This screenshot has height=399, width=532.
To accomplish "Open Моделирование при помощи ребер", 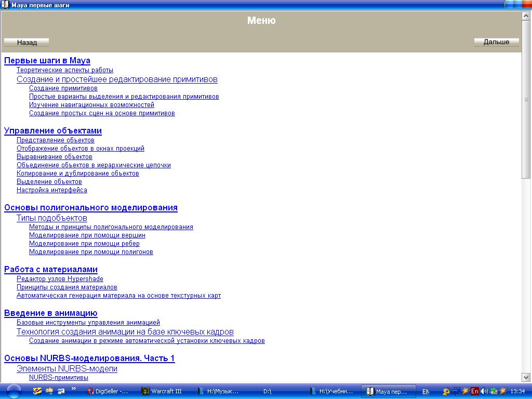I will pyautogui.click(x=84, y=243).
